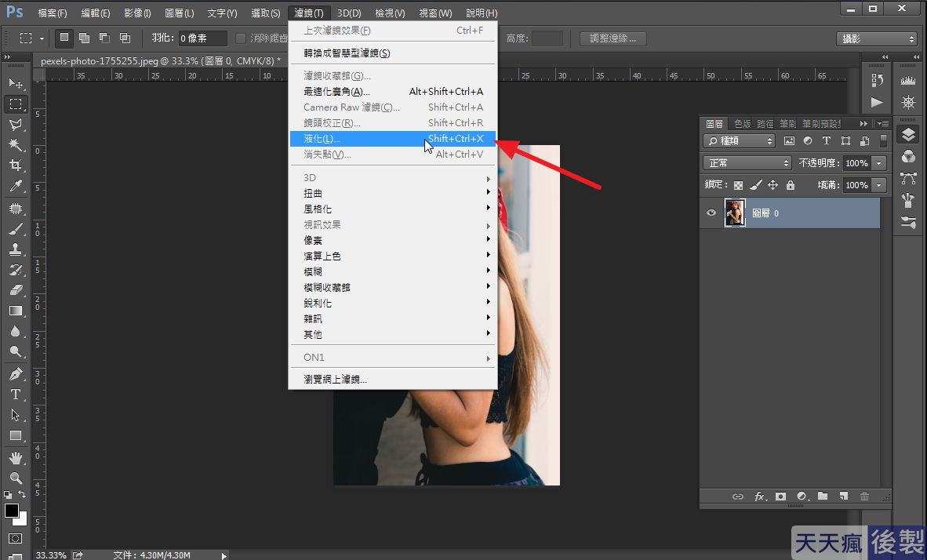927x560 pixels.
Task: Select the Rectangular Marquee tool
Action: (x=16, y=104)
